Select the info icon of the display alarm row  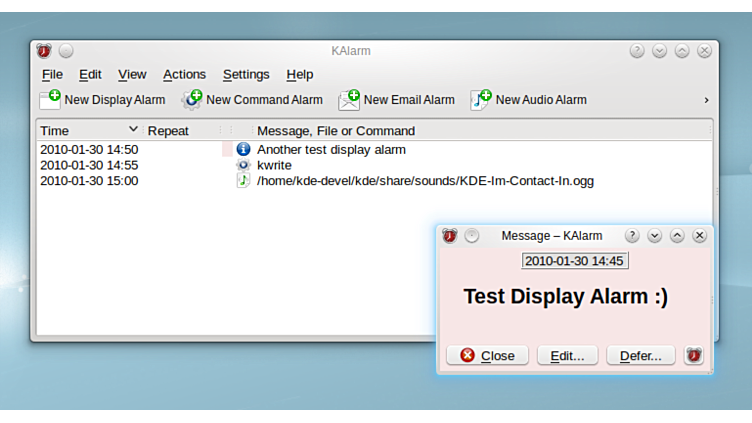coord(243,149)
